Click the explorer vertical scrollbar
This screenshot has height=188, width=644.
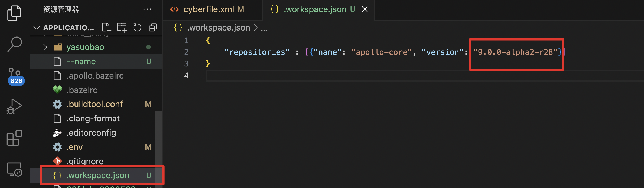[x=159, y=135]
